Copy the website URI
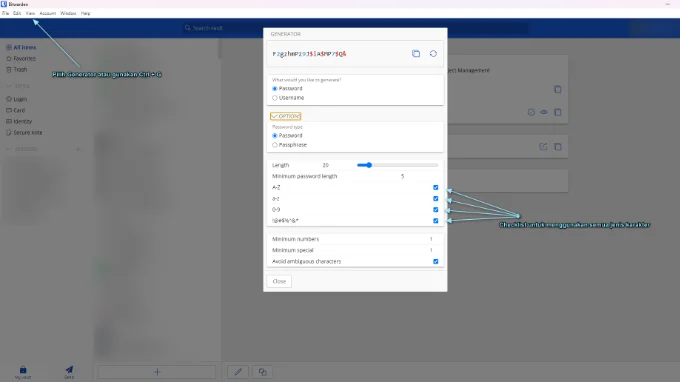The height and width of the screenshot is (382, 680). pyautogui.click(x=558, y=147)
